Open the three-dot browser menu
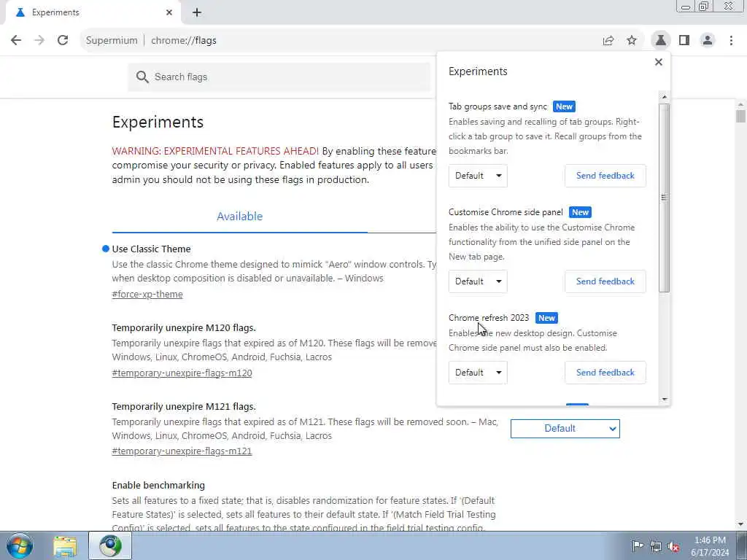Image resolution: width=747 pixels, height=560 pixels. coord(731,41)
